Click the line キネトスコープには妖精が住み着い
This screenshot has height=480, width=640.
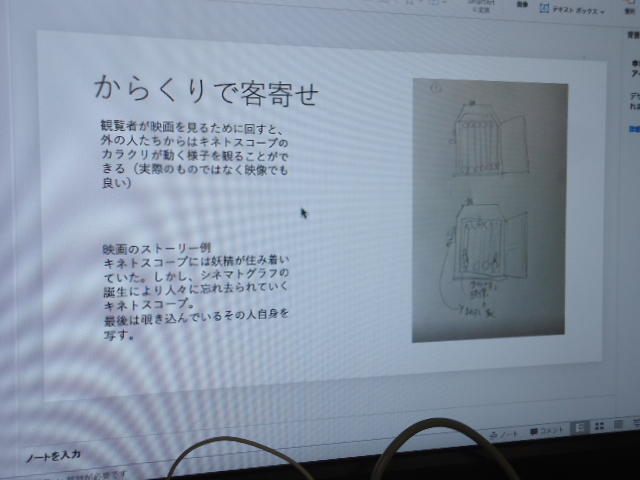(196, 261)
